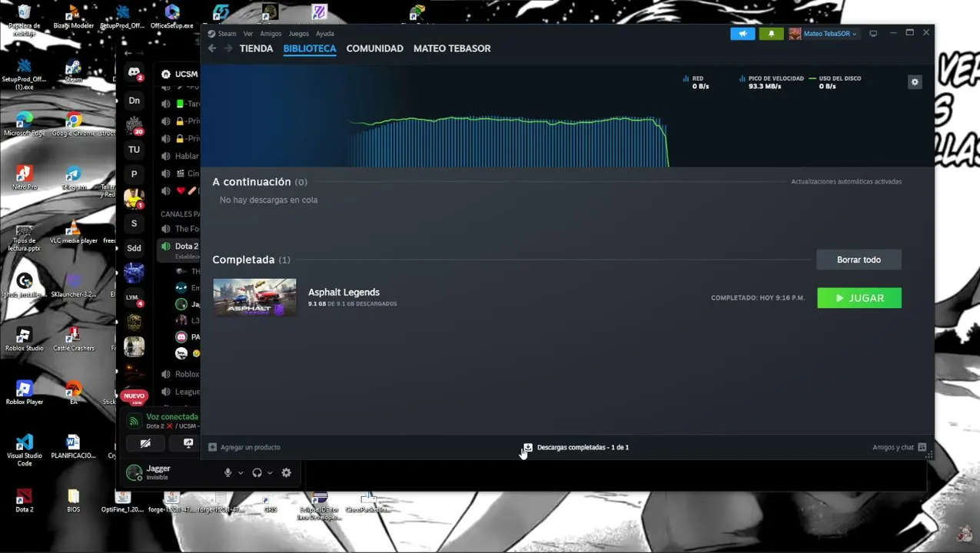Go back with Steam's back arrow
The height and width of the screenshot is (553, 980).
coord(212,48)
